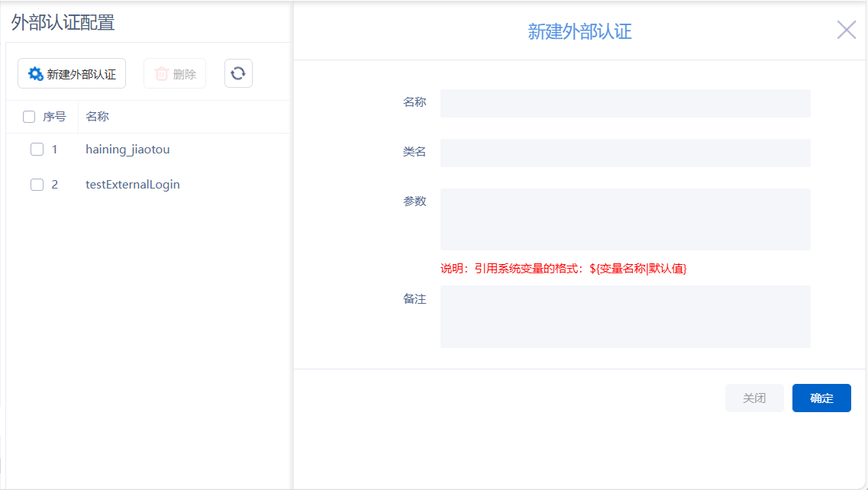Click the 外部认证配置 page heading
The height and width of the screenshot is (490, 868).
point(63,22)
